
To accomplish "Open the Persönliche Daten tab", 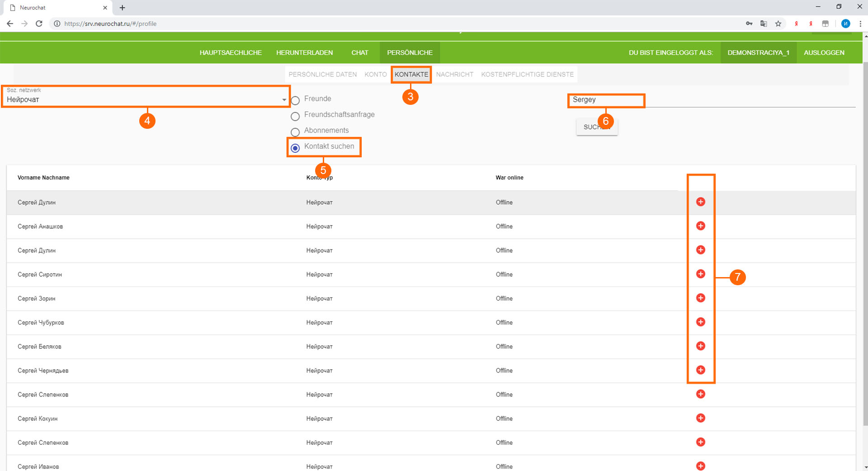I will [x=322, y=75].
